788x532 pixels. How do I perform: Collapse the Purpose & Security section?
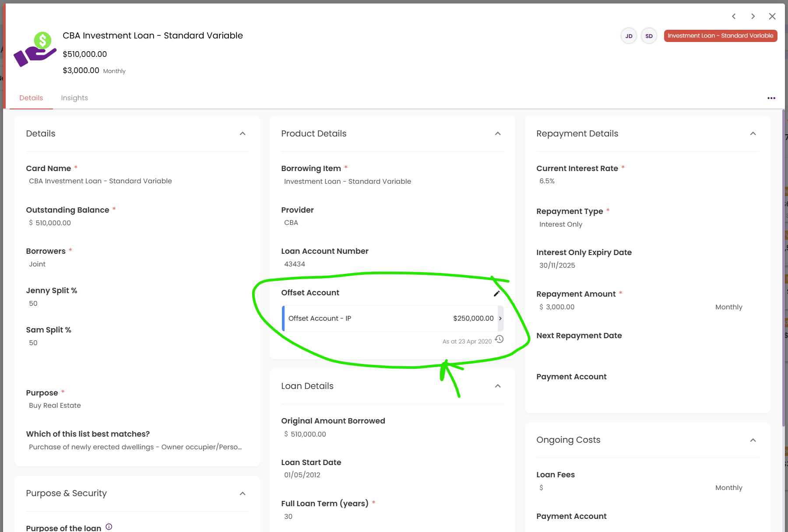coord(243,493)
